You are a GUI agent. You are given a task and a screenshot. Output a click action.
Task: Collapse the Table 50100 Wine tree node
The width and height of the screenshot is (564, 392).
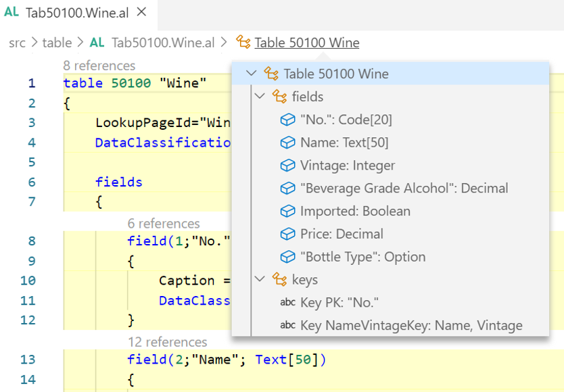(252, 74)
